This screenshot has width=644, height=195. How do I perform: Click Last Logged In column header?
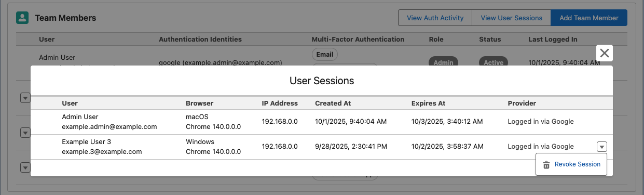coord(553,39)
